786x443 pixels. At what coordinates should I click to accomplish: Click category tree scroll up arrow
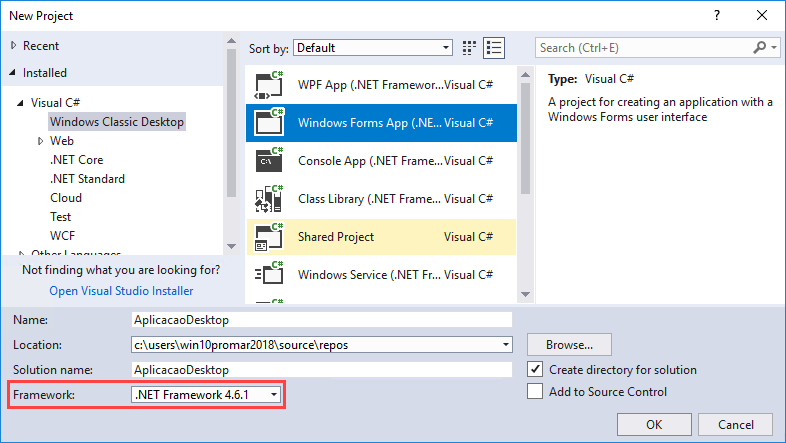coord(231,41)
